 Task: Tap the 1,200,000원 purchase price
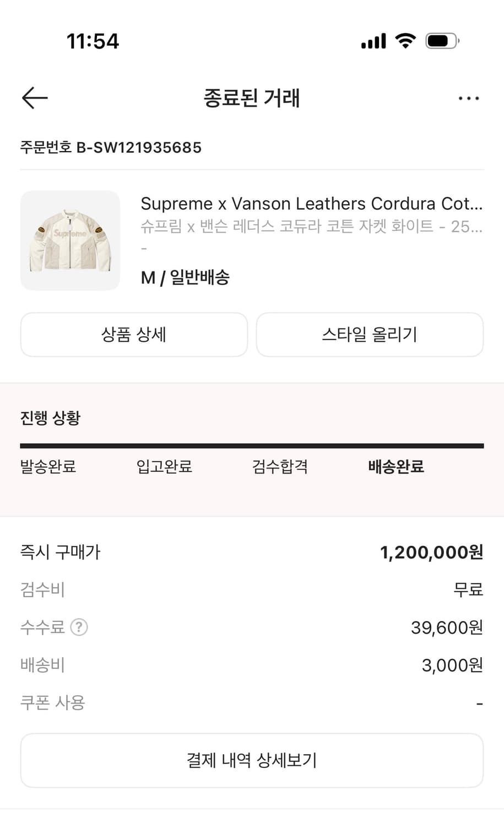tap(431, 552)
